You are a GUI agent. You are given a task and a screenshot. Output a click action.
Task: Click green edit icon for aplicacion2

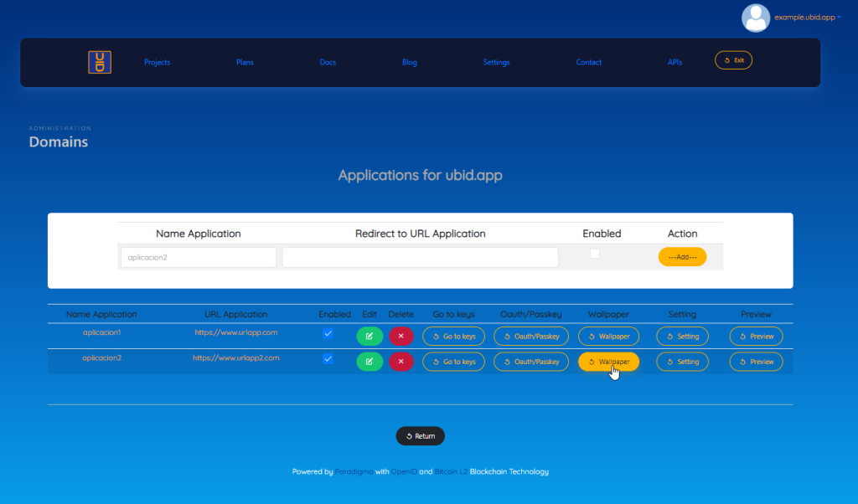370,362
